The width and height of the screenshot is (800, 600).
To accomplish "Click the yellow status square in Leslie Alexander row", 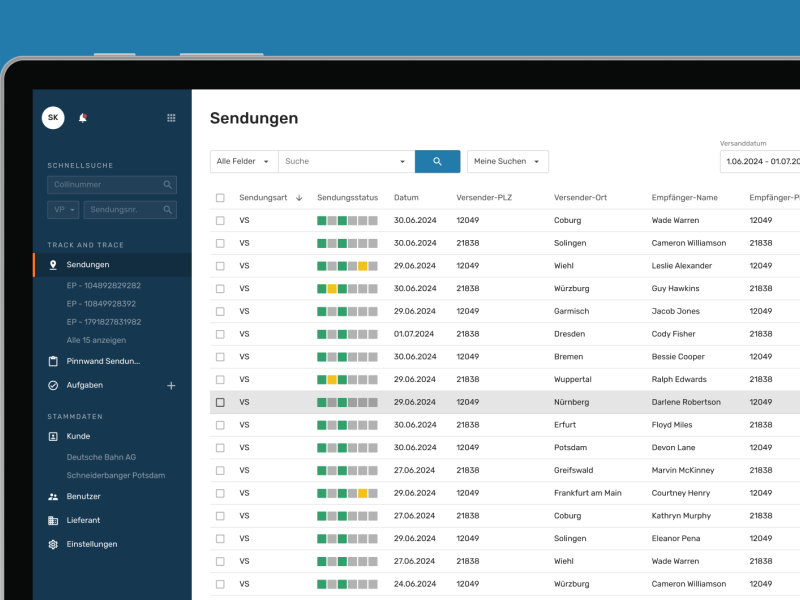I will click(363, 266).
